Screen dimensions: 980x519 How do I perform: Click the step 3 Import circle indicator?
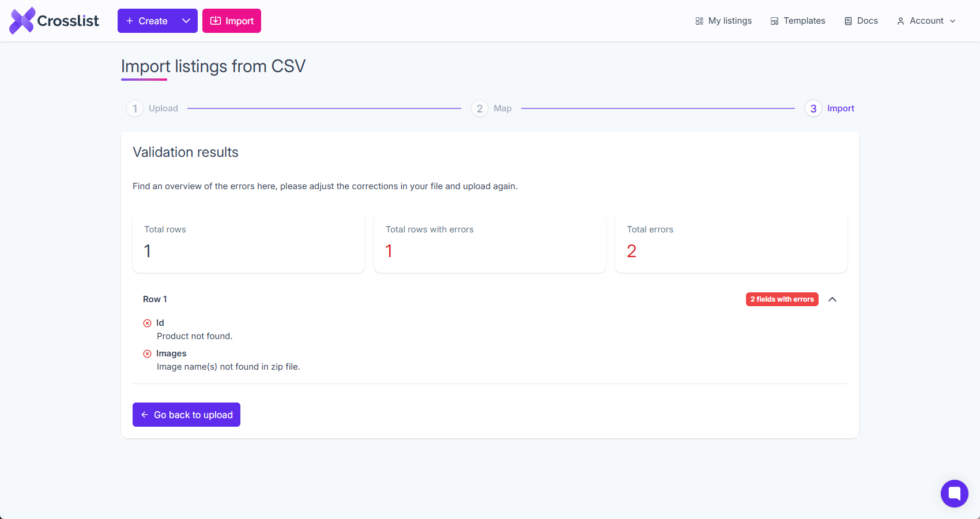point(813,108)
